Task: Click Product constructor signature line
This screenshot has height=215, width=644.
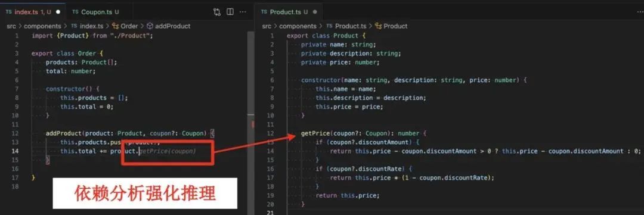Action: coord(414,80)
